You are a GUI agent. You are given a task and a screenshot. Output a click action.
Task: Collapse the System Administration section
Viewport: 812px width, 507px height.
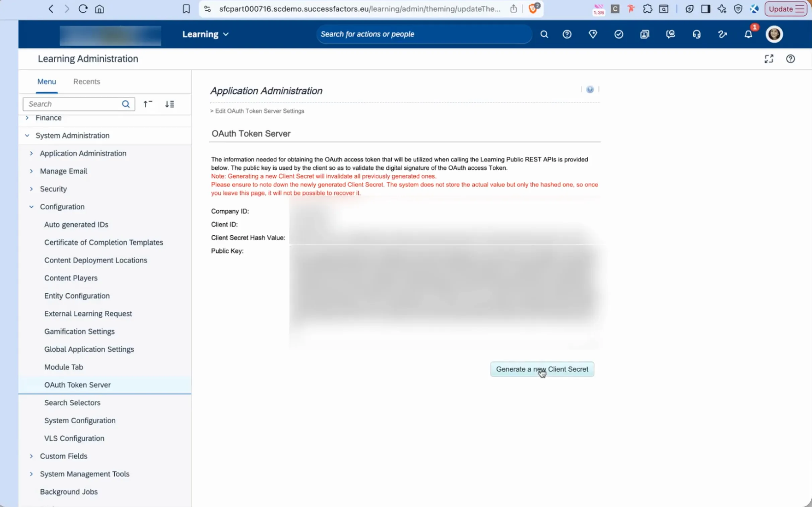point(27,136)
